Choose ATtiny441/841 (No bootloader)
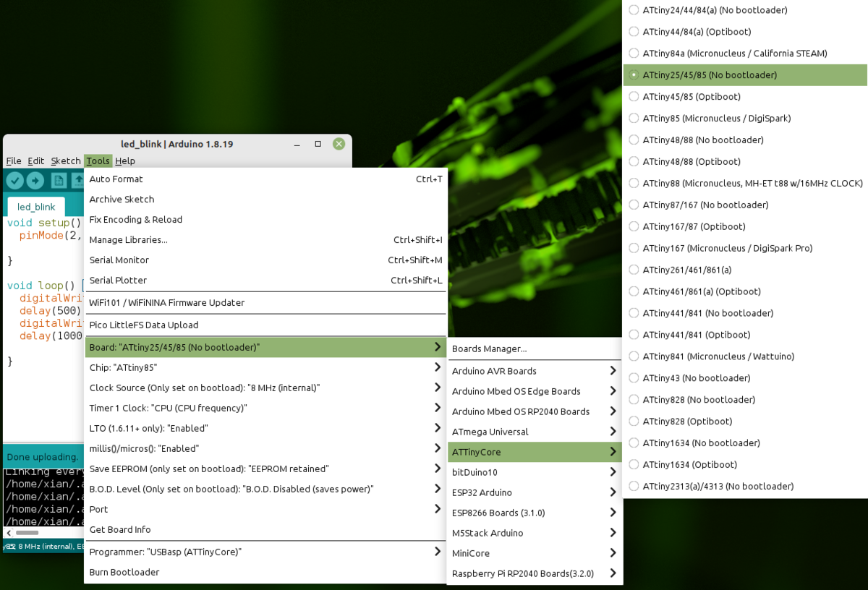This screenshot has width=868, height=590. [x=745, y=313]
